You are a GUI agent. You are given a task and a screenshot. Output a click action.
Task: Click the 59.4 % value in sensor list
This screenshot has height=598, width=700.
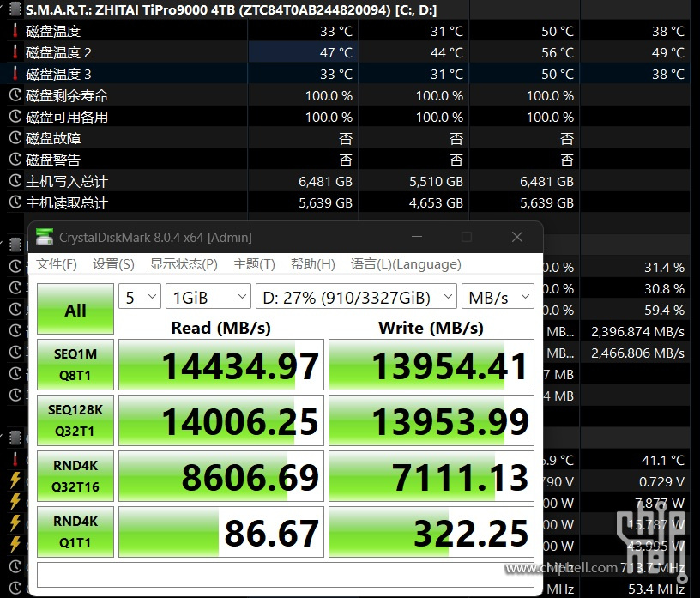pyautogui.click(x=664, y=310)
